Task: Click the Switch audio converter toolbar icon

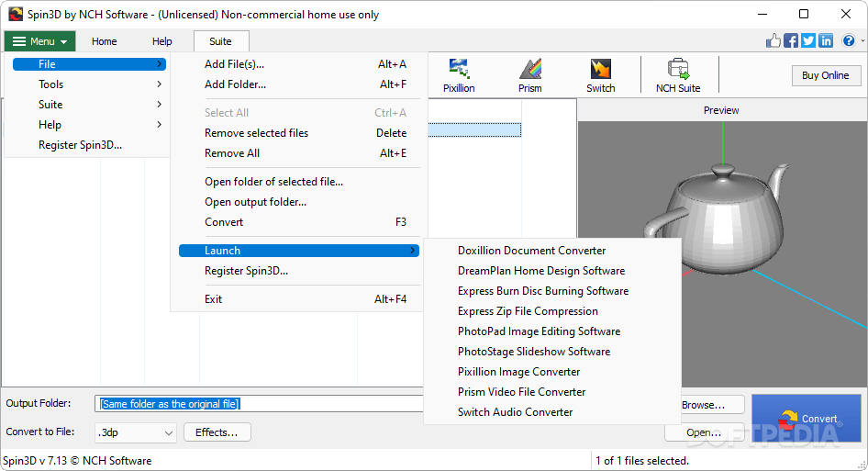Action: (x=600, y=75)
